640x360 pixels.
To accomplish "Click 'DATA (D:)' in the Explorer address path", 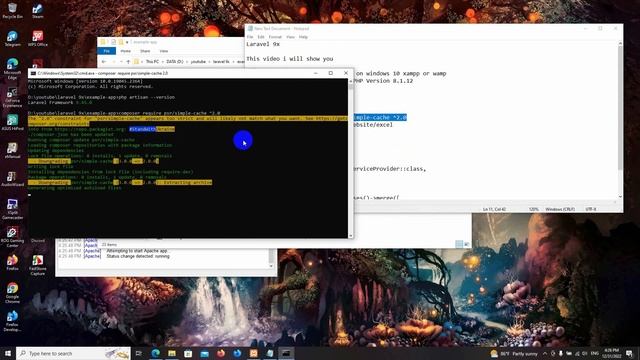I will coord(175,62).
